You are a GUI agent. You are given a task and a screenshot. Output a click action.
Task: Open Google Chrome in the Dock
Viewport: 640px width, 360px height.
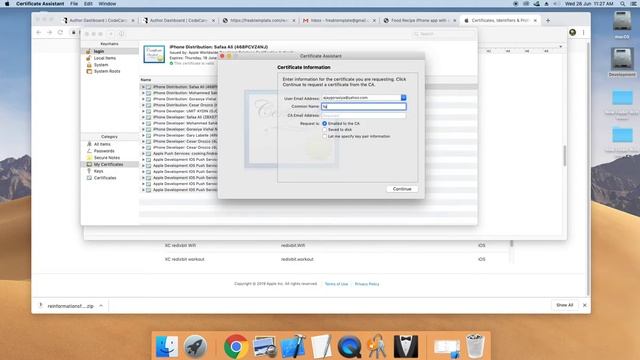(236, 347)
